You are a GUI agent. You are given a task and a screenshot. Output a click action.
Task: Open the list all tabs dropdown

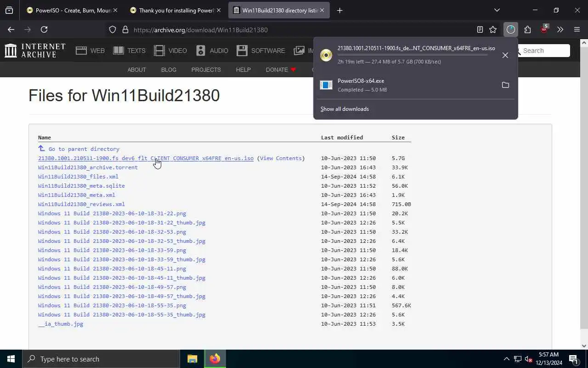pos(497,10)
